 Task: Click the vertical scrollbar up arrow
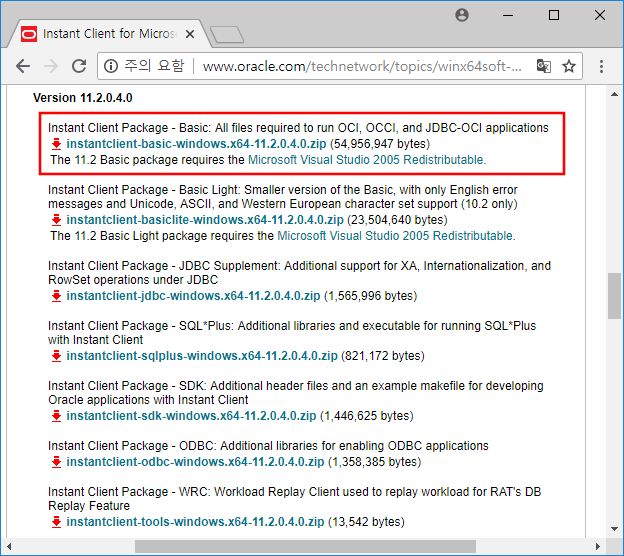click(x=614, y=94)
